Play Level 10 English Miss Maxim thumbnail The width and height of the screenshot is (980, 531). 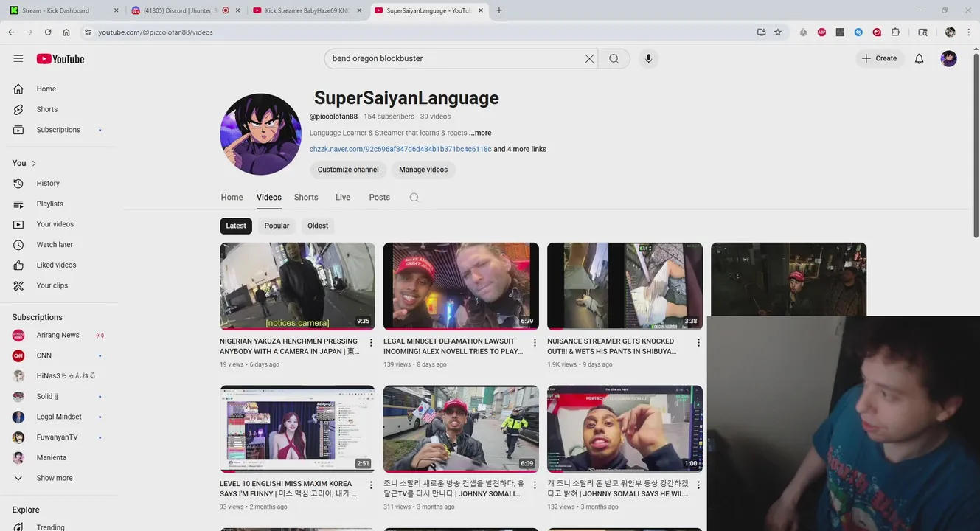pos(297,428)
